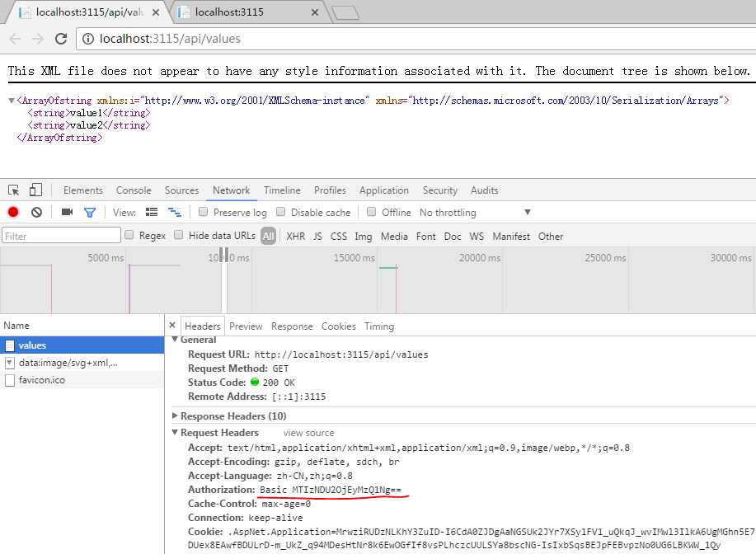The image size is (756, 554).
Task: Expand Response Headers (10) section
Action: point(175,415)
